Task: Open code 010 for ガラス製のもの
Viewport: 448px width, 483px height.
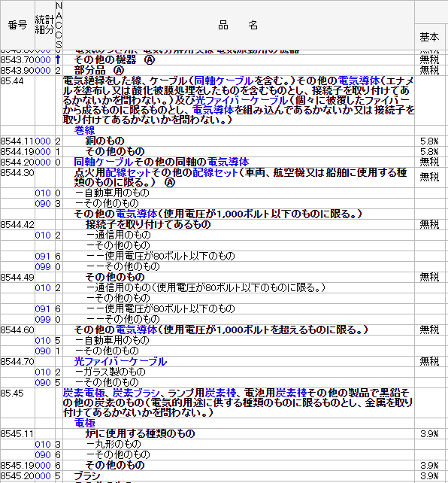Action: point(43,372)
